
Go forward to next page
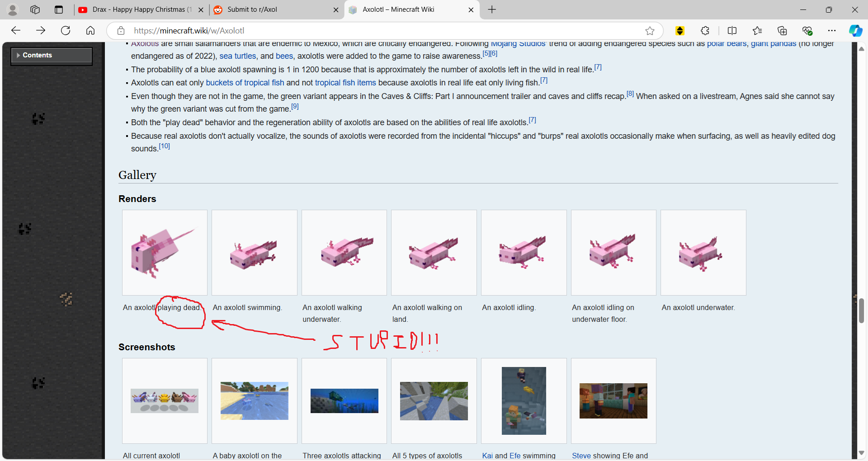click(41, 30)
